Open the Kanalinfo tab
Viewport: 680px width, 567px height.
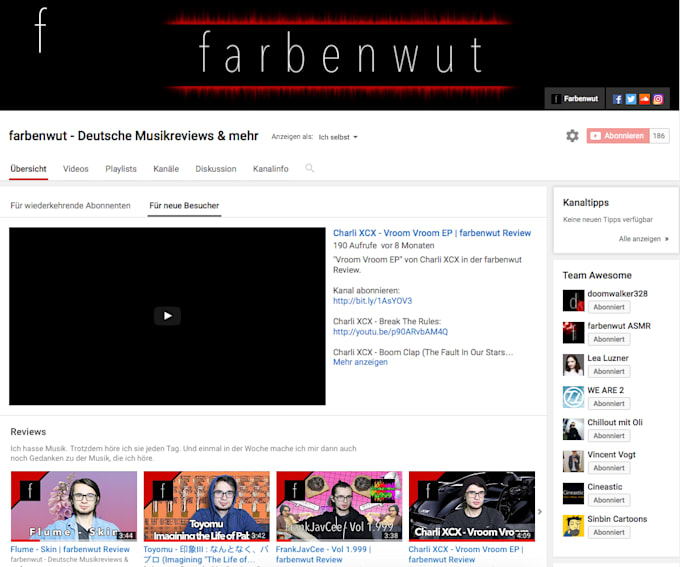coord(271,169)
